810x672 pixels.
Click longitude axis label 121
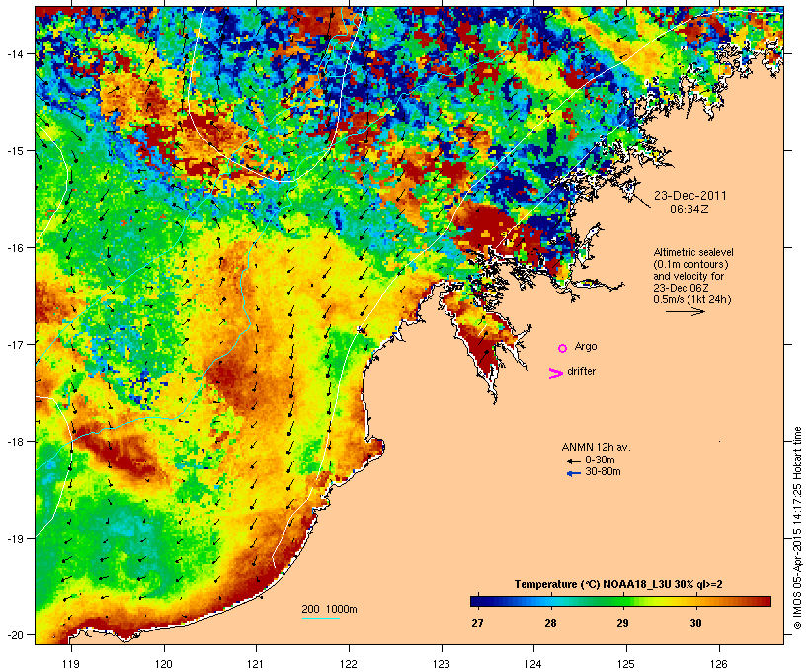pyautogui.click(x=256, y=663)
